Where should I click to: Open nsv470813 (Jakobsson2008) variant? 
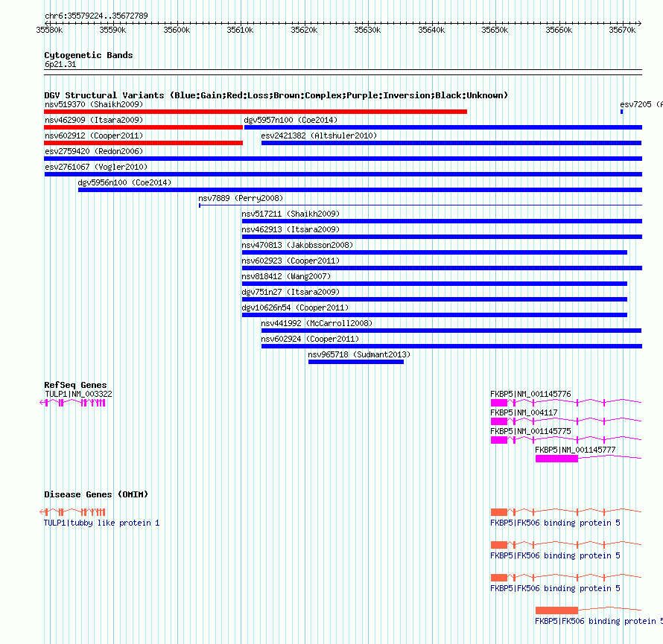pyautogui.click(x=297, y=245)
